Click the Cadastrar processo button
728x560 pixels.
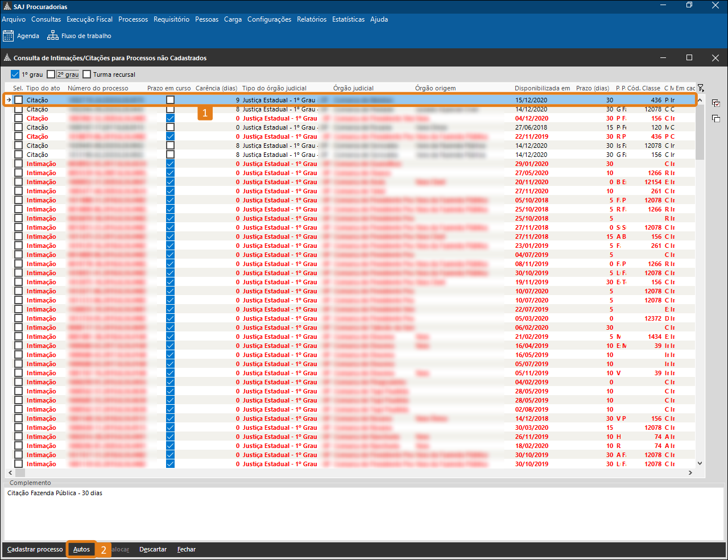pyautogui.click(x=35, y=549)
